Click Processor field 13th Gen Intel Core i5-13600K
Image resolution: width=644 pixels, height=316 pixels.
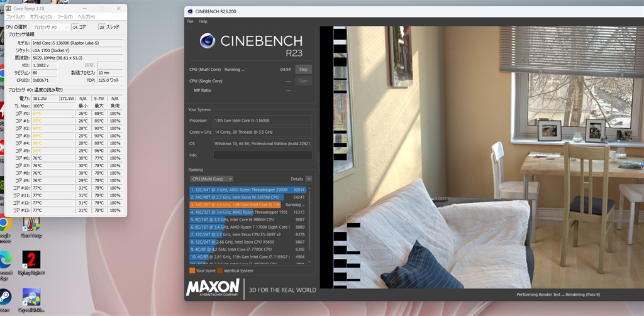pyautogui.click(x=262, y=121)
